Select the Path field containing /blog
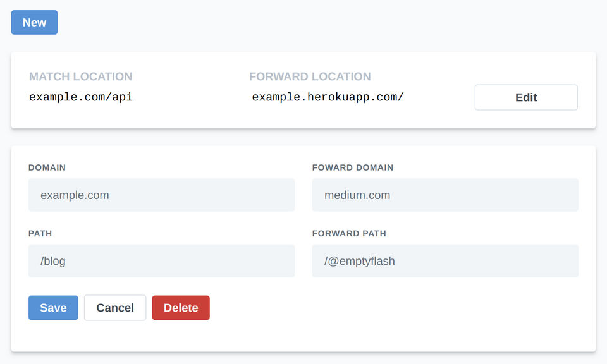Image resolution: width=607 pixels, height=364 pixels. [x=161, y=261]
